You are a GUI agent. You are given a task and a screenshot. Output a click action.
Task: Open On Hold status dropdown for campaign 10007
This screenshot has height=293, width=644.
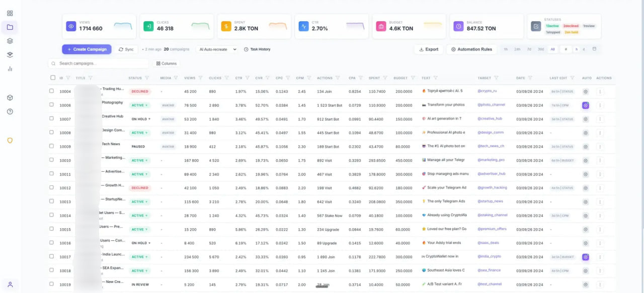[x=141, y=119]
